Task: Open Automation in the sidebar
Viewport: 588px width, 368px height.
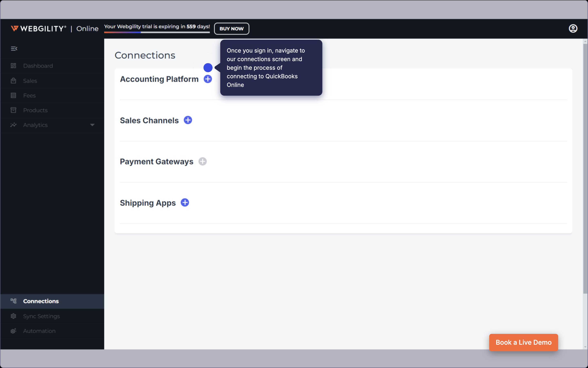Action: [52, 331]
